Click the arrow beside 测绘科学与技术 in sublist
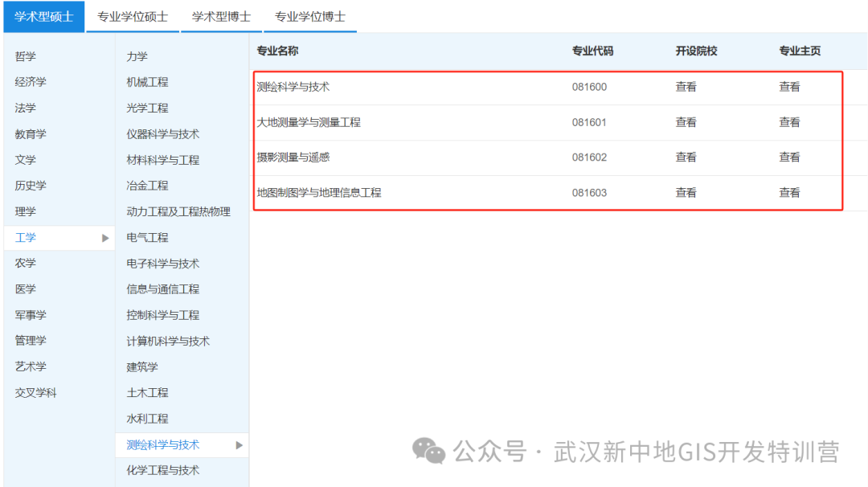The image size is (868, 487). pos(240,445)
